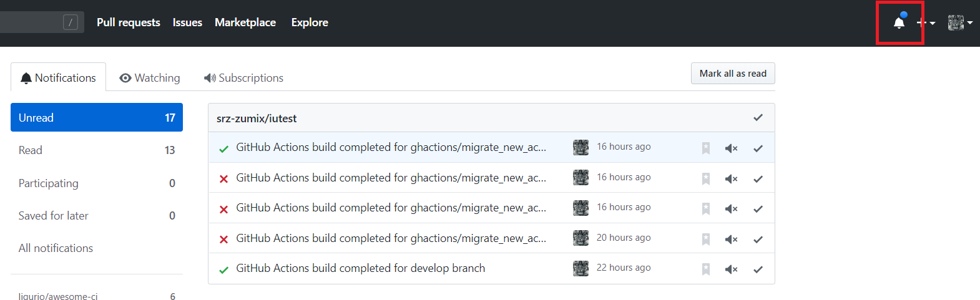Click the '22 hours ago' timestamp
Viewport: 980px width, 300px height.
click(624, 268)
